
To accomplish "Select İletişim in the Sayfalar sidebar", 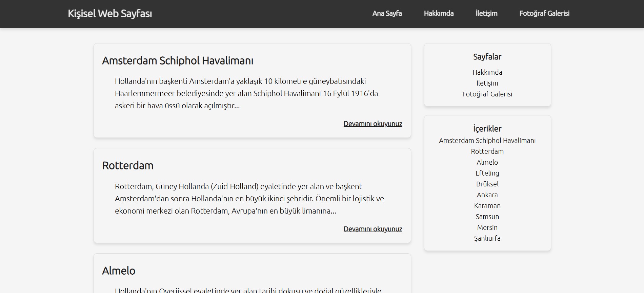I will point(487,83).
